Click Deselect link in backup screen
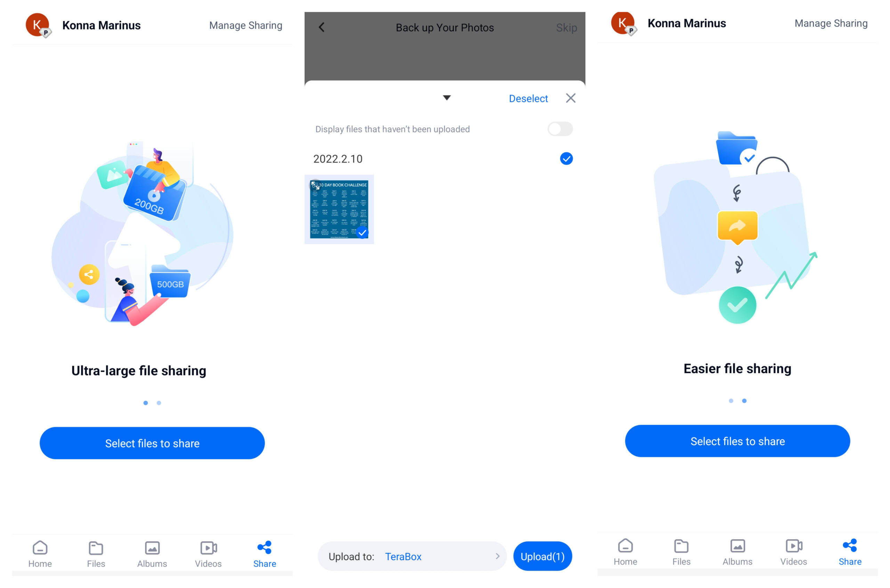The image size is (890, 588). (528, 98)
